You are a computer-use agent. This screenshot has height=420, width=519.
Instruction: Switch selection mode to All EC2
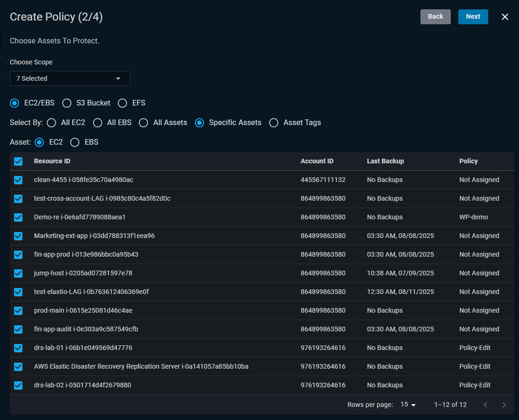[x=51, y=123]
